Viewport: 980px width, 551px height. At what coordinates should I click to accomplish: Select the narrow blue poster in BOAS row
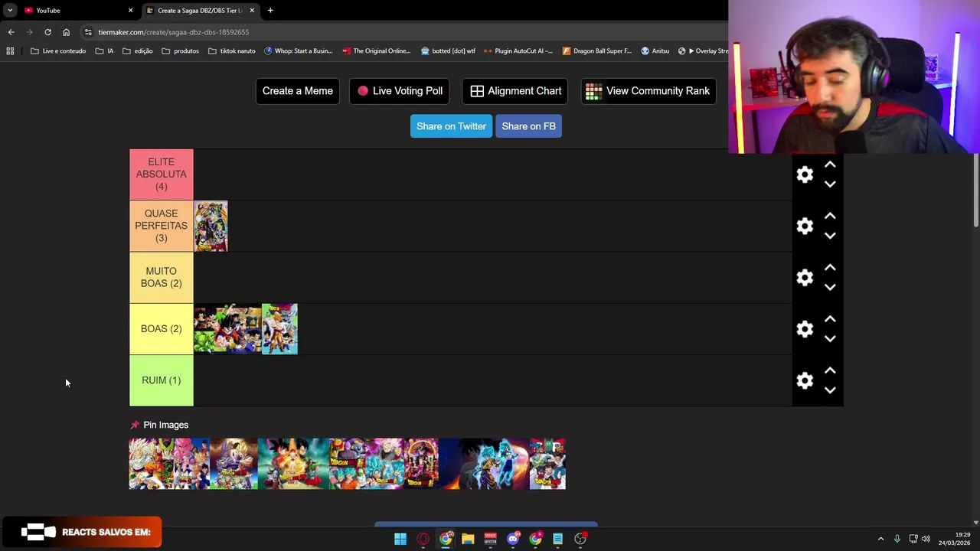[279, 329]
